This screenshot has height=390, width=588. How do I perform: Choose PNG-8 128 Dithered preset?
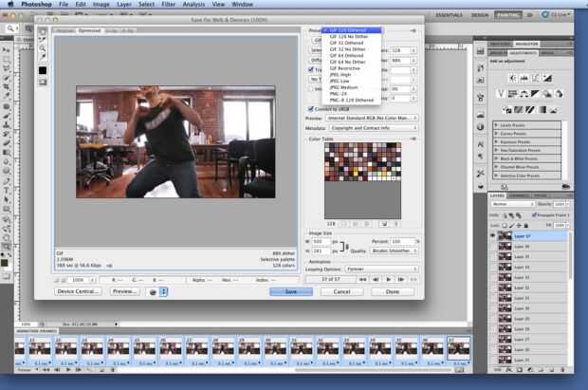[351, 101]
